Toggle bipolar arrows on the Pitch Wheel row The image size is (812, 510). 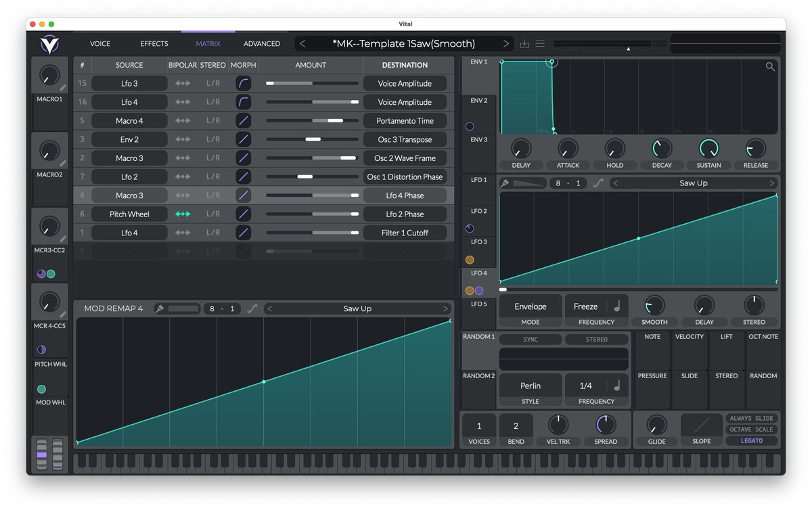(181, 214)
